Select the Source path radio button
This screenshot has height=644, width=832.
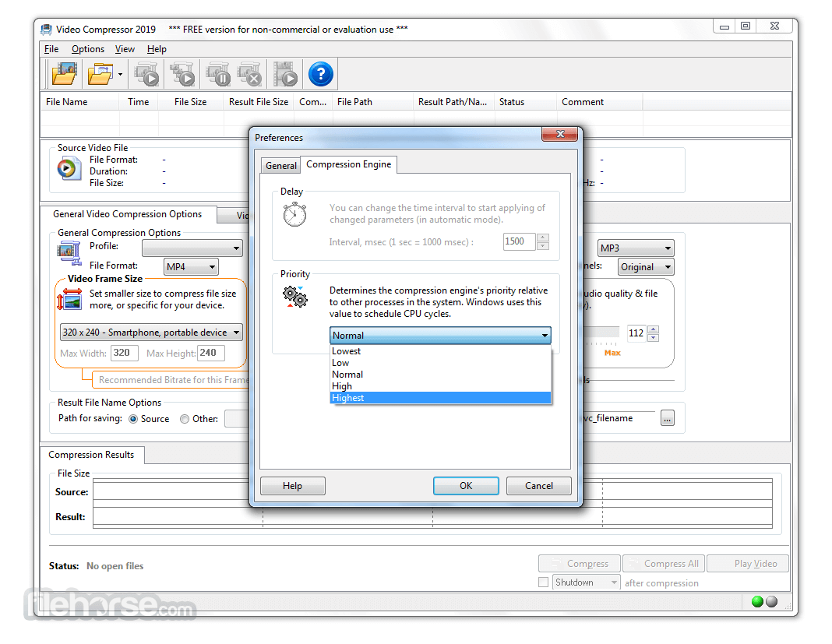coord(133,419)
